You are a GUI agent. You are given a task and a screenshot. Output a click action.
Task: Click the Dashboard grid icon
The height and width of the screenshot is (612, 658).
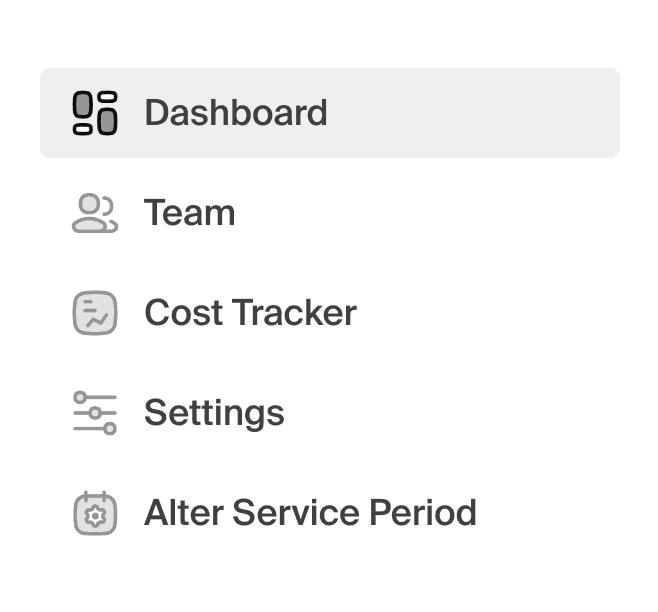tap(95, 113)
